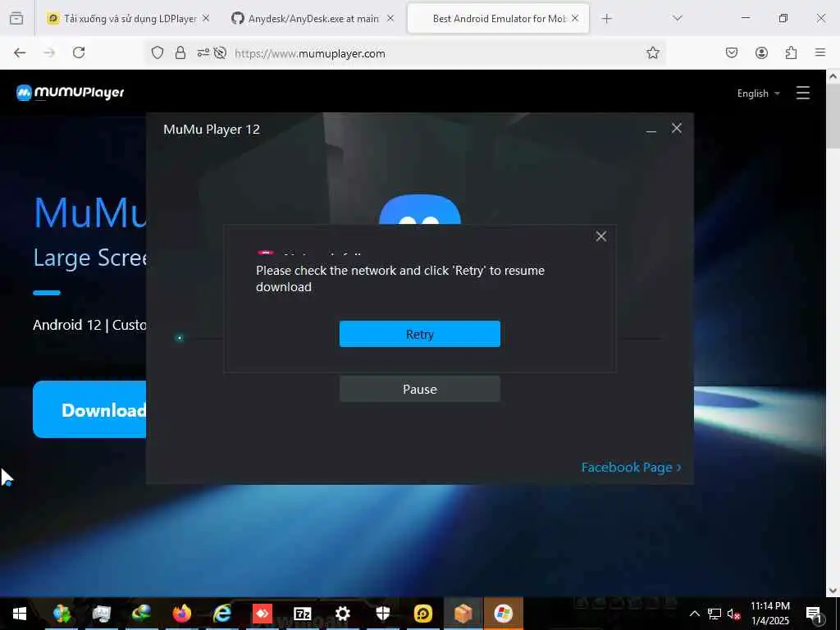This screenshot has width=840, height=630.
Task: Click the blocked autoplay icon in address bar
Action: (220, 52)
